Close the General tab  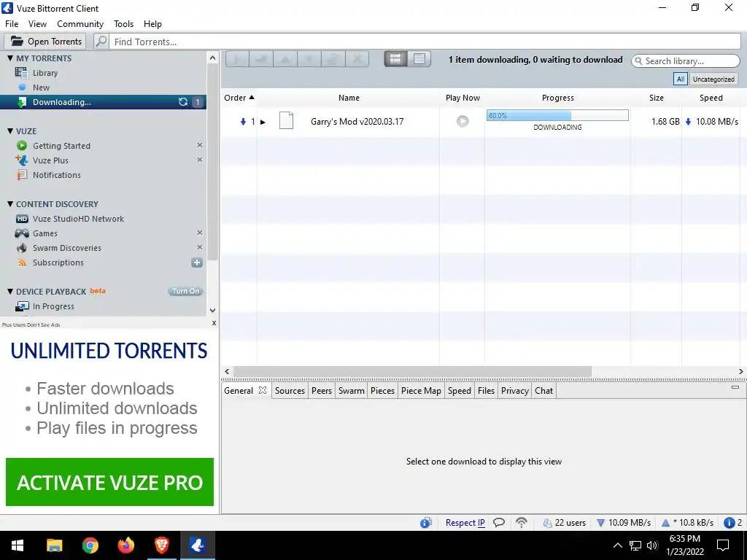pyautogui.click(x=263, y=390)
